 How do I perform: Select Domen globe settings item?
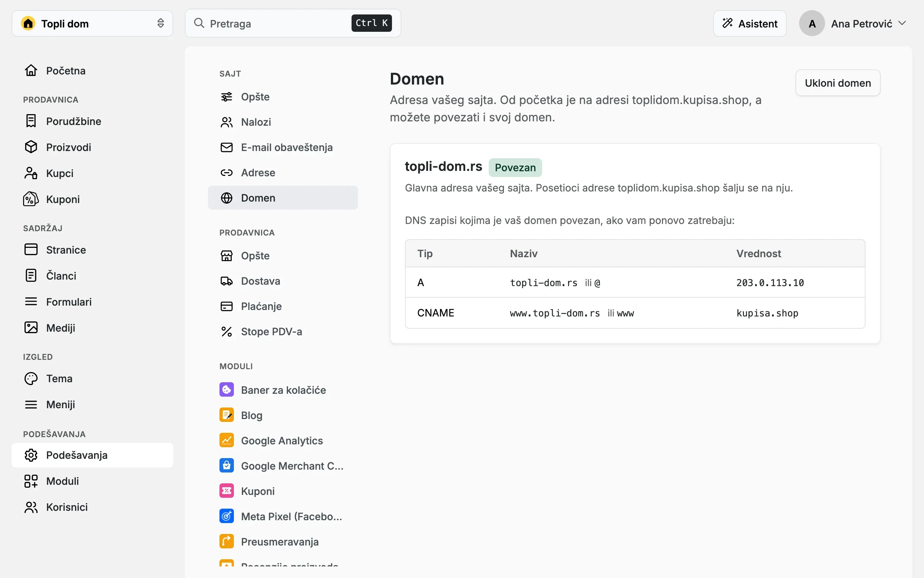tap(283, 198)
